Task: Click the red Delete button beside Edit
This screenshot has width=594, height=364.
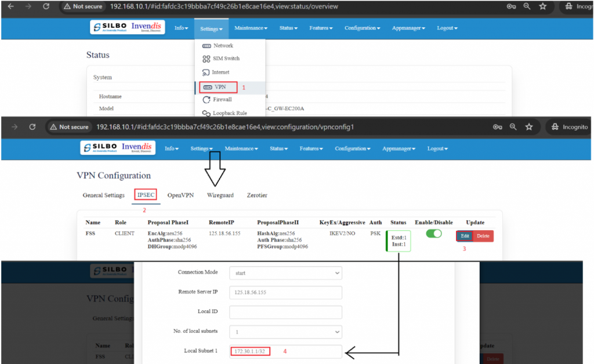Action: [x=483, y=236]
